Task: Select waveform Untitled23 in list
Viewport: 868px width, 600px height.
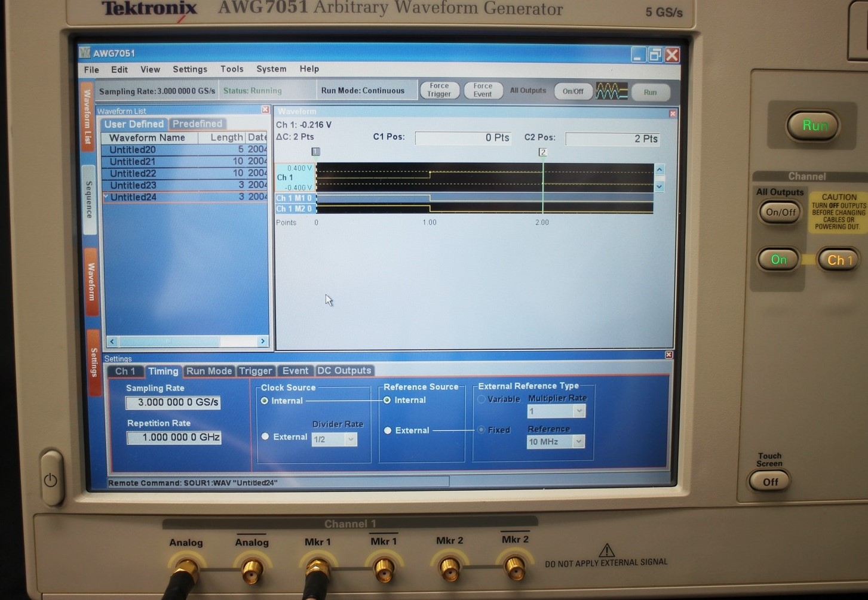Action: tap(185, 185)
